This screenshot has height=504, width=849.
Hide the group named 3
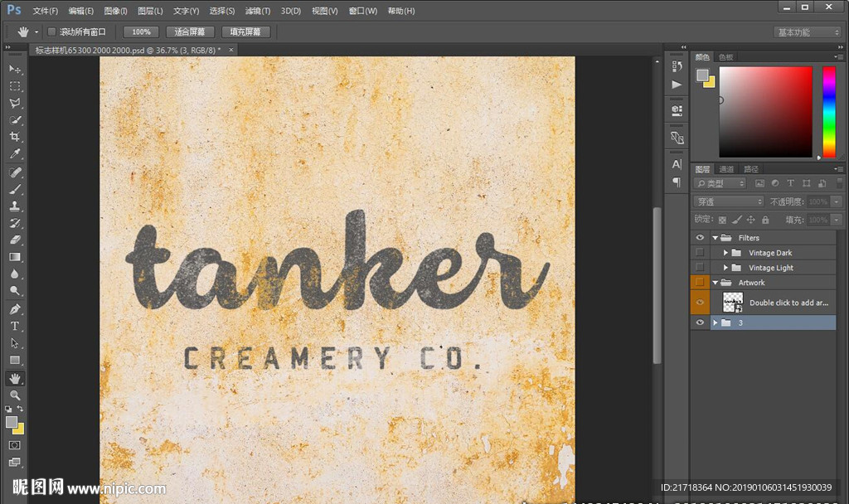point(700,322)
